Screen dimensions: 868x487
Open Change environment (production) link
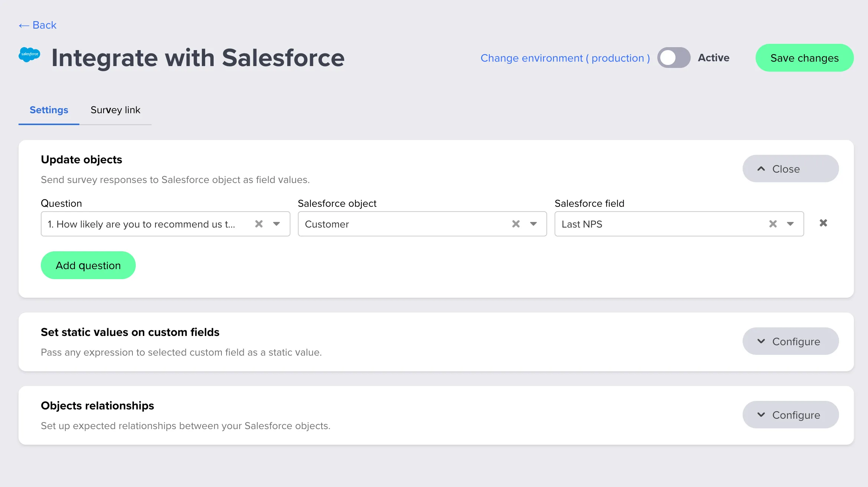565,58
